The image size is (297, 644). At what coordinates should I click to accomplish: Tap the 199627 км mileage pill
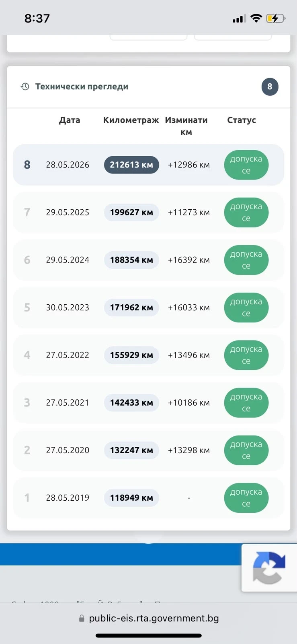pyautogui.click(x=131, y=212)
